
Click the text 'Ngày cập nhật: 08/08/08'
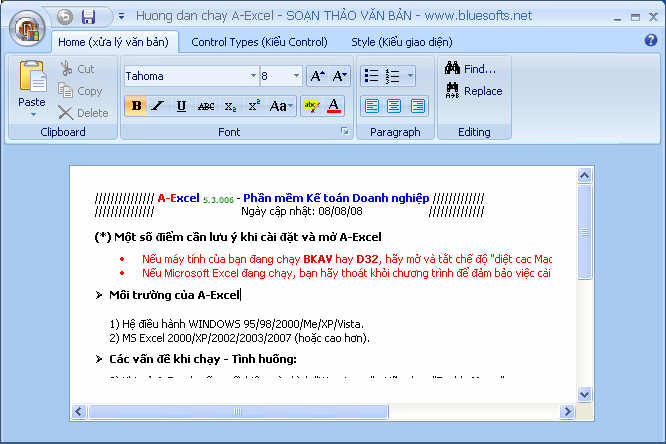point(302,211)
